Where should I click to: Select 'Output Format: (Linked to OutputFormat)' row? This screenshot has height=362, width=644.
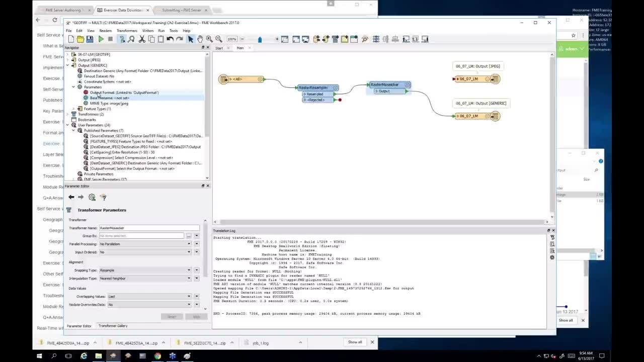point(124,93)
